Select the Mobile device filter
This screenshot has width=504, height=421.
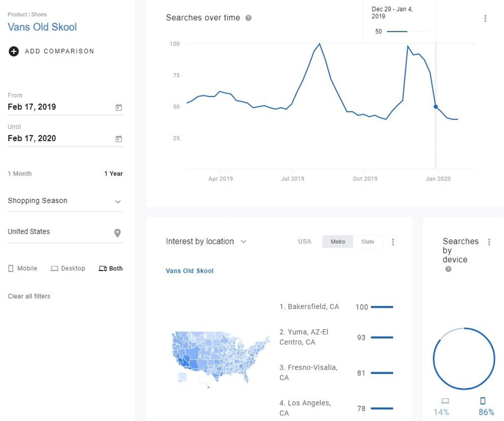tap(23, 268)
